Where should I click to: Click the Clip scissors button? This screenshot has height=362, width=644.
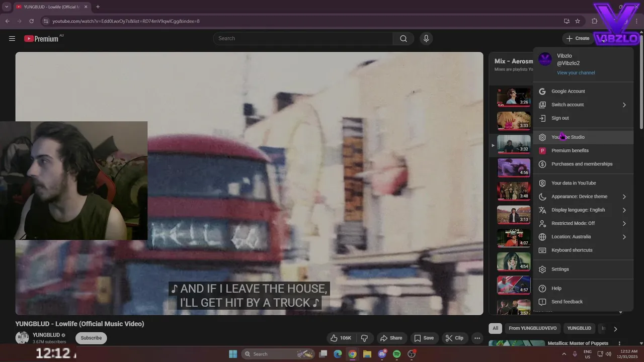(454, 338)
